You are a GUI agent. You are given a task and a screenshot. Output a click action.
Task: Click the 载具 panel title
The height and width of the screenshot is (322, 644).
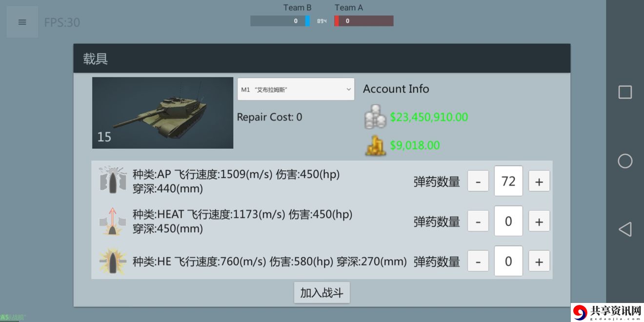point(95,59)
